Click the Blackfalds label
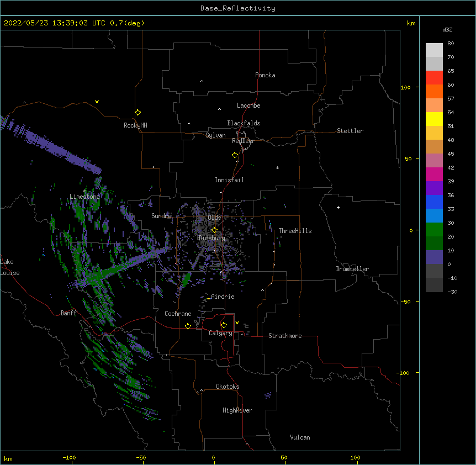 coord(244,123)
